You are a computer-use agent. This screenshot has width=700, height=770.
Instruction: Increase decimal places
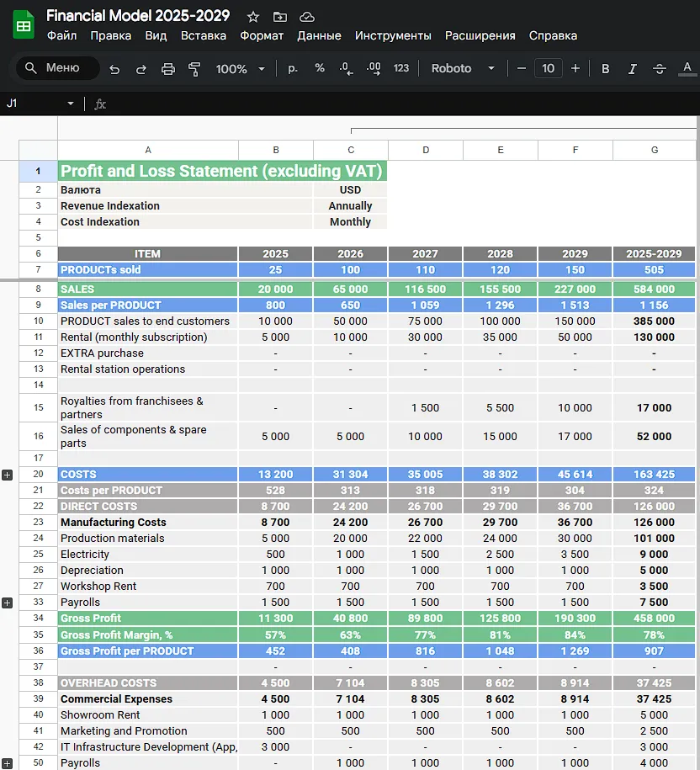374,68
